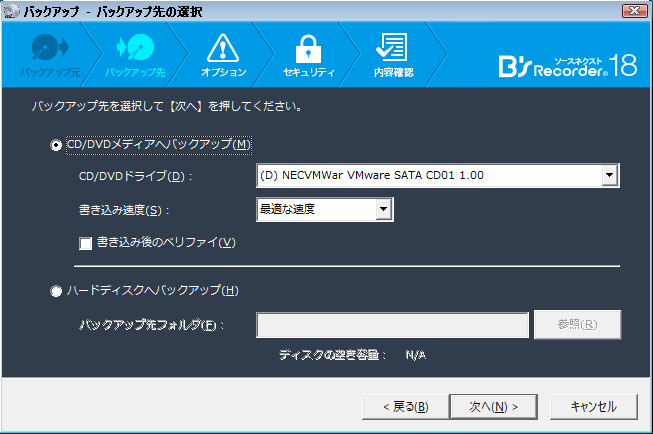Switch to the セキュリティ step label
Screen dimensions: 653x434
pyautogui.click(x=308, y=73)
